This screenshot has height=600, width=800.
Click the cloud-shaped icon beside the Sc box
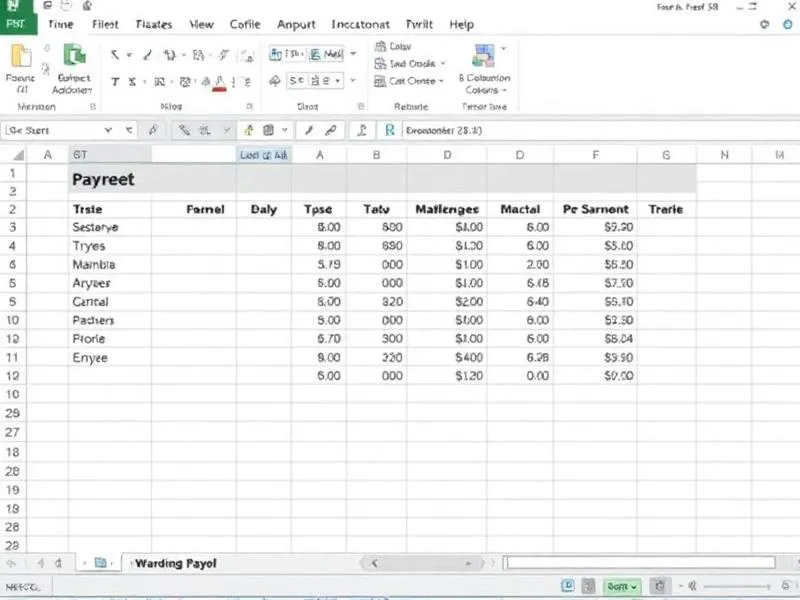pyautogui.click(x=275, y=81)
